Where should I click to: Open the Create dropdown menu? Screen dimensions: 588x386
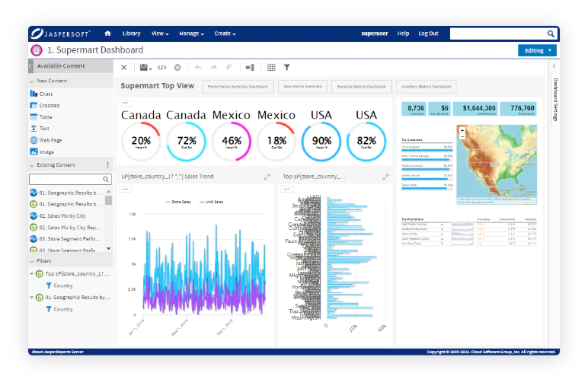225,33
